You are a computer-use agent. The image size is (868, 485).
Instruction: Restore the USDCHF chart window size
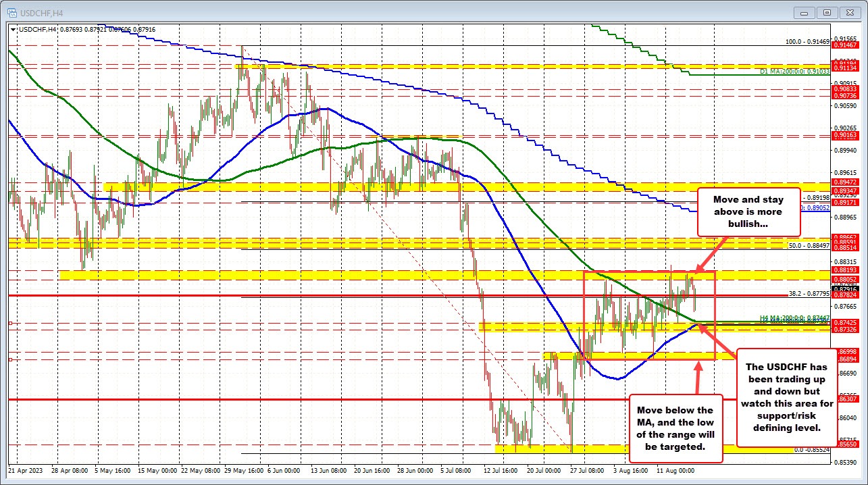click(x=826, y=12)
